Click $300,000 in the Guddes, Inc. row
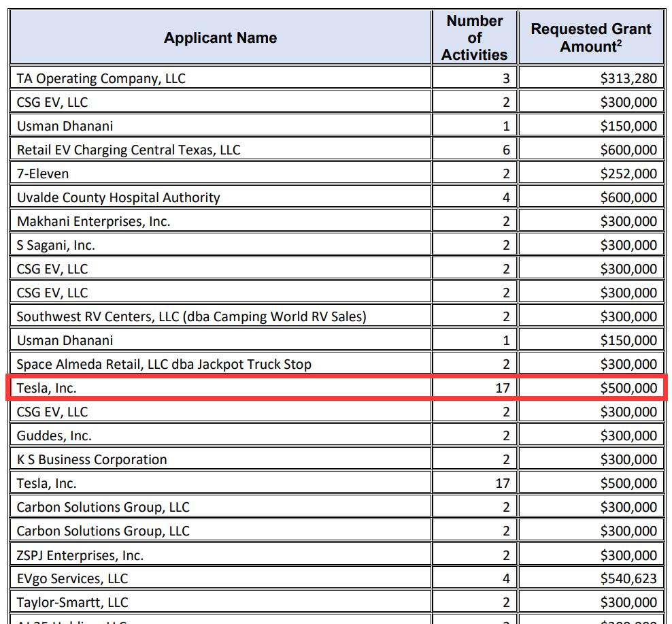The height and width of the screenshot is (624, 672). (591, 436)
